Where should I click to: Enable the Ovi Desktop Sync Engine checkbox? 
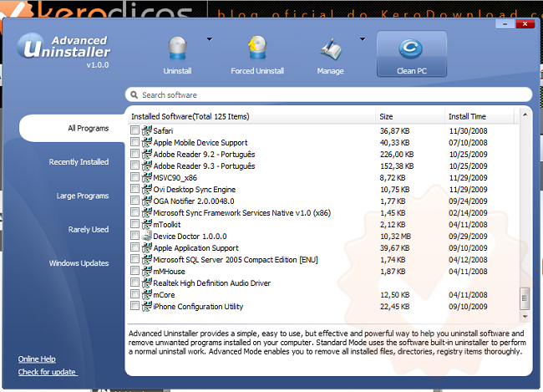(134, 189)
